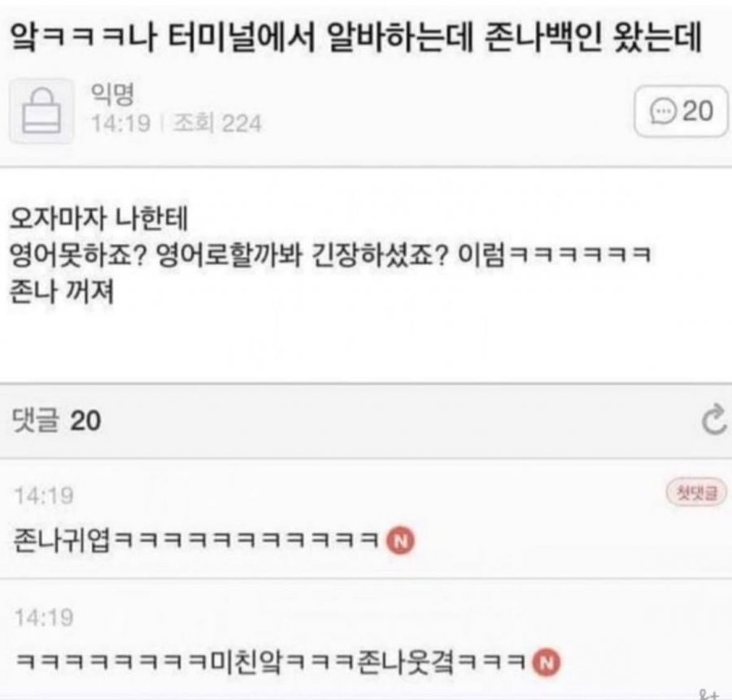Click the red N badge on first comment
The width and height of the screenshot is (732, 700).
400,541
